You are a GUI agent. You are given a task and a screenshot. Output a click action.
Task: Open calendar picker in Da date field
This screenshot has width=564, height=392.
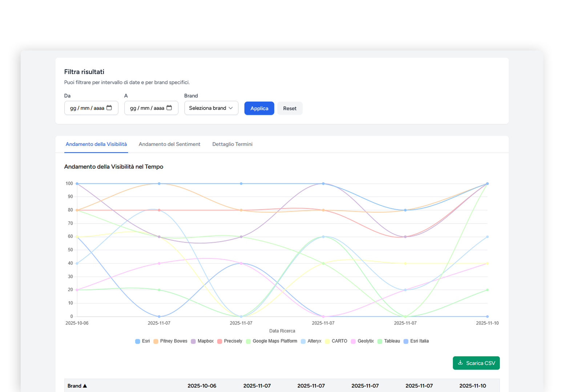[x=109, y=108]
